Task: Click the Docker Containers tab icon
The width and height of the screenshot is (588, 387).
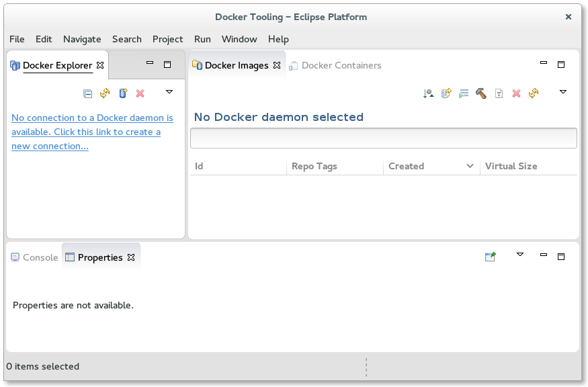Action: [293, 66]
